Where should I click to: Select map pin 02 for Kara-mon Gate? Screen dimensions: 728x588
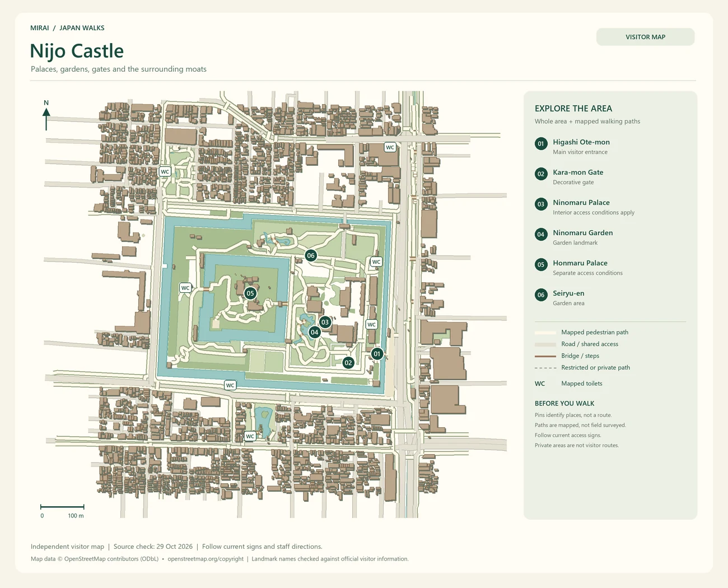point(348,363)
